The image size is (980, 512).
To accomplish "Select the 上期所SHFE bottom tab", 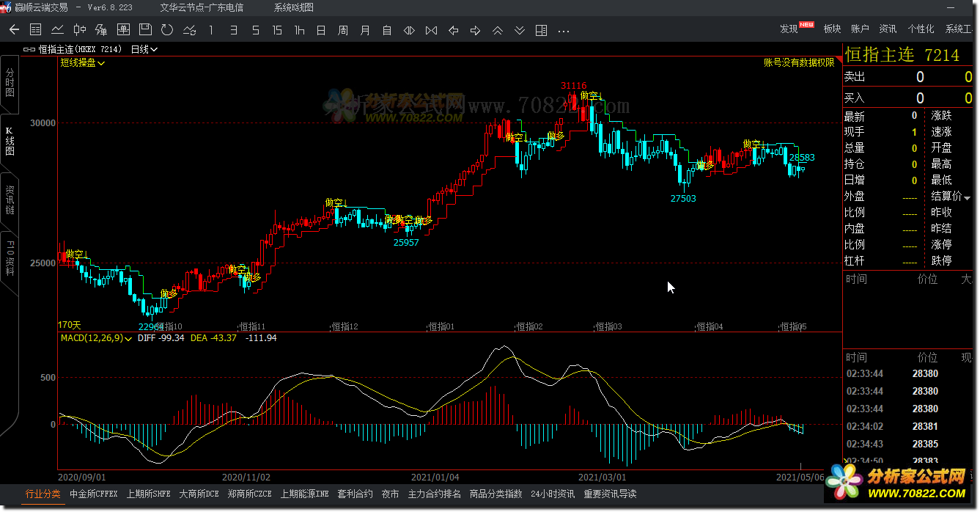I will pyautogui.click(x=148, y=494).
